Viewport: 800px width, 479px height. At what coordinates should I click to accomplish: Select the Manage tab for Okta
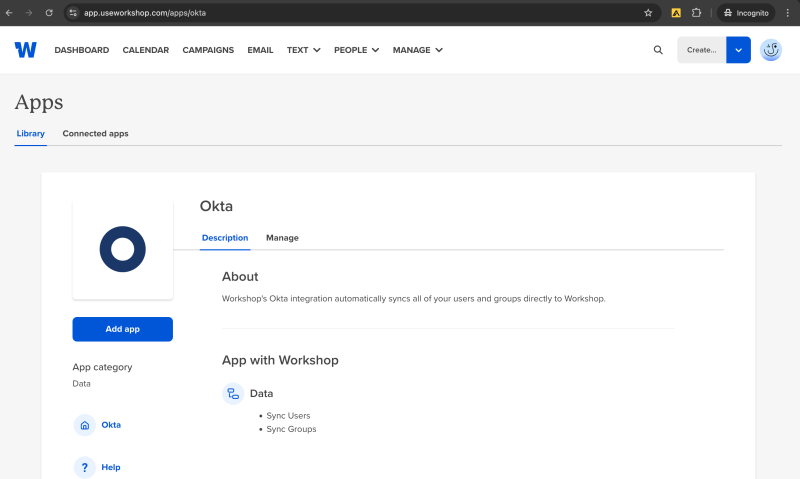click(282, 238)
